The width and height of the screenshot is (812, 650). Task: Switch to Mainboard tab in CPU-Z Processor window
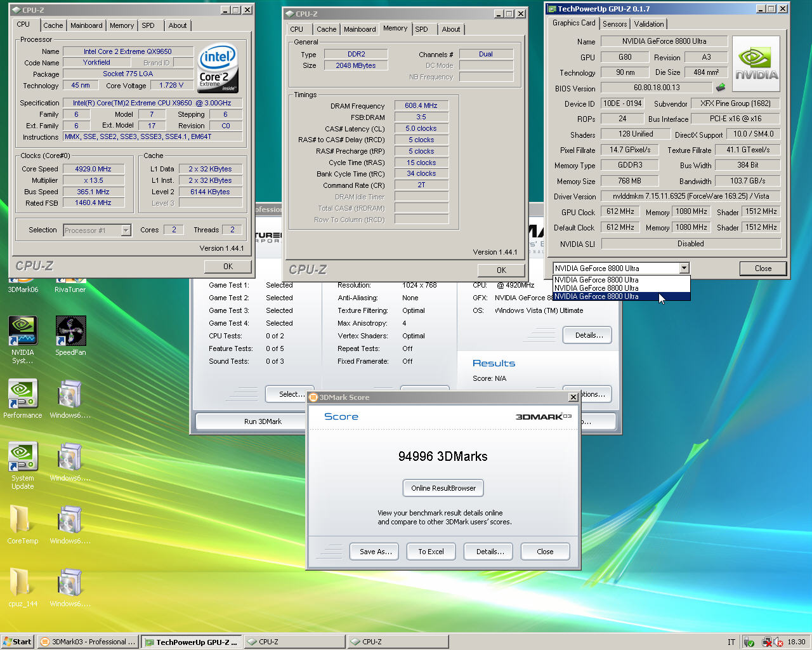pos(86,25)
